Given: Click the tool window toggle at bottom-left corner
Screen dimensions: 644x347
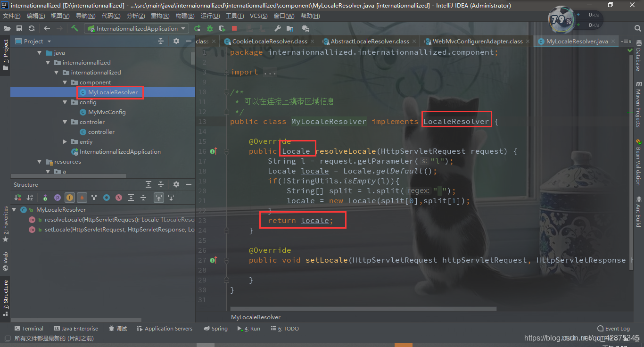Looking at the screenshot, I should click(7, 338).
